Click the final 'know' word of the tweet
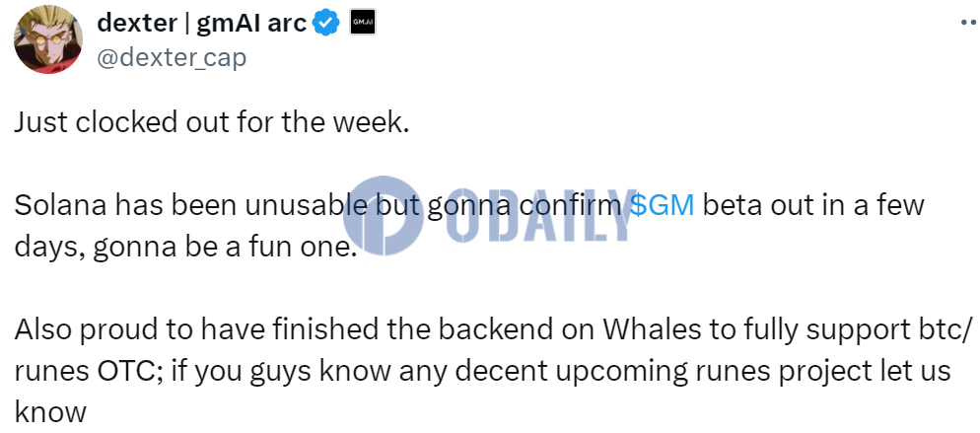Viewport: 980px width, 433px height. click(x=50, y=411)
